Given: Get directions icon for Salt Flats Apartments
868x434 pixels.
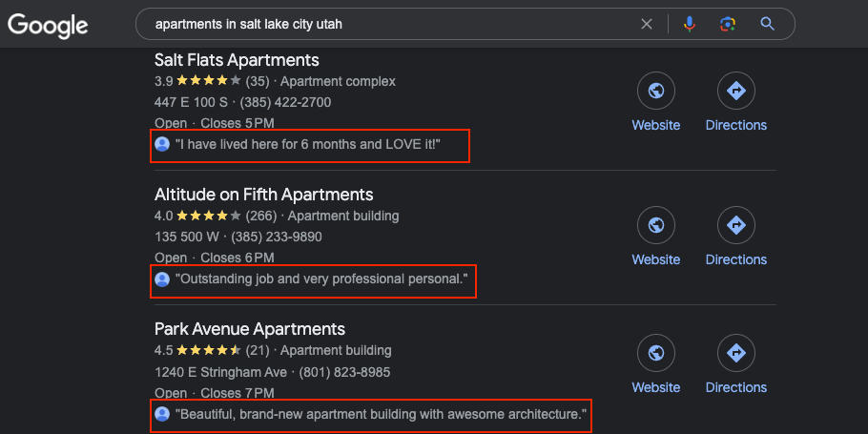Looking at the screenshot, I should click(x=736, y=91).
